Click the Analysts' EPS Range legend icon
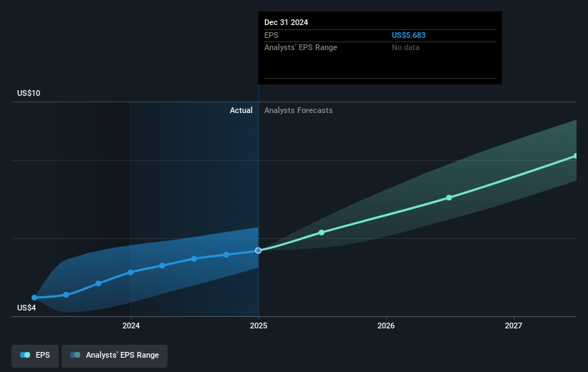588x372 pixels. point(75,355)
